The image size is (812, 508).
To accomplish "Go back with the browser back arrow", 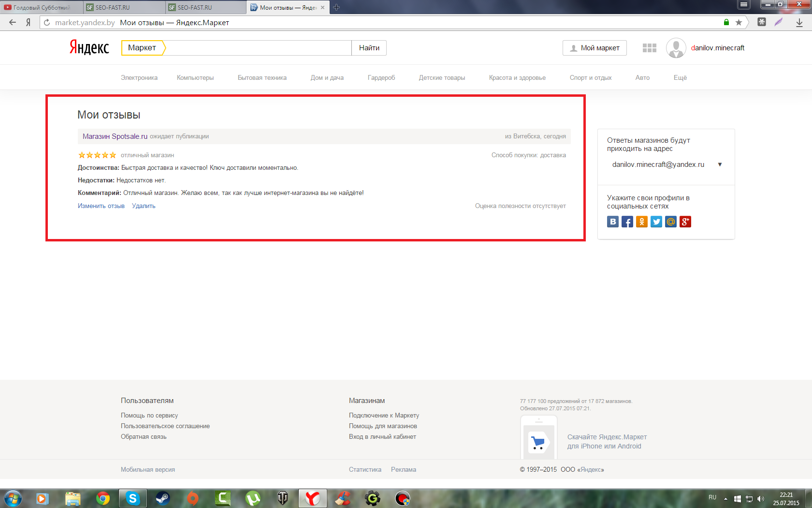I will (x=13, y=22).
